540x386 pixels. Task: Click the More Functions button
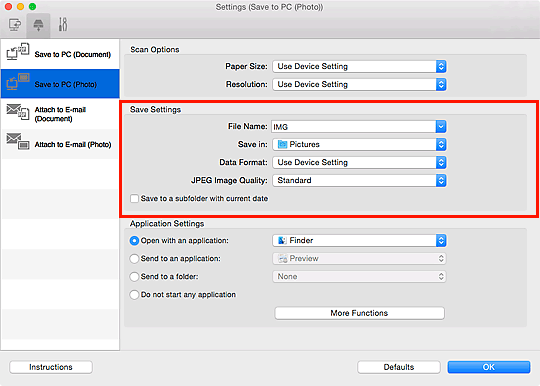point(359,313)
